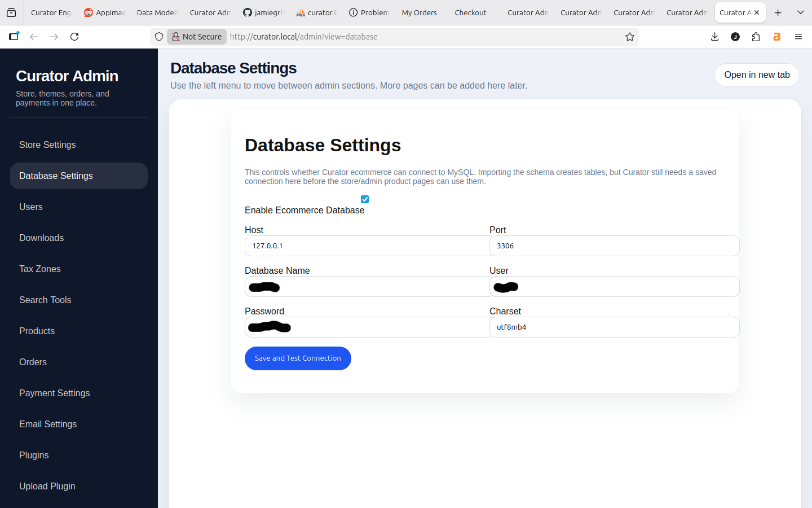Expand the list all tabs chevron
Image resolution: width=812 pixels, height=508 pixels.
tap(800, 12)
